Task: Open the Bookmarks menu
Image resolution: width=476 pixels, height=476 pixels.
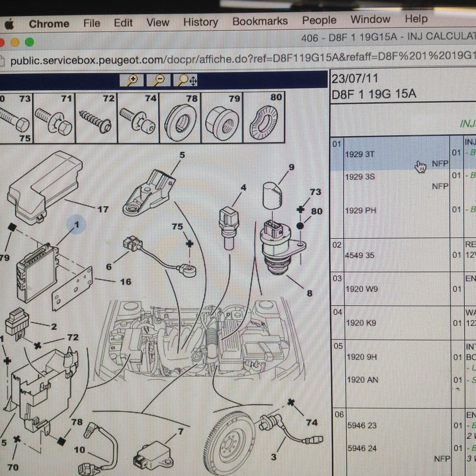Action: pyautogui.click(x=260, y=21)
